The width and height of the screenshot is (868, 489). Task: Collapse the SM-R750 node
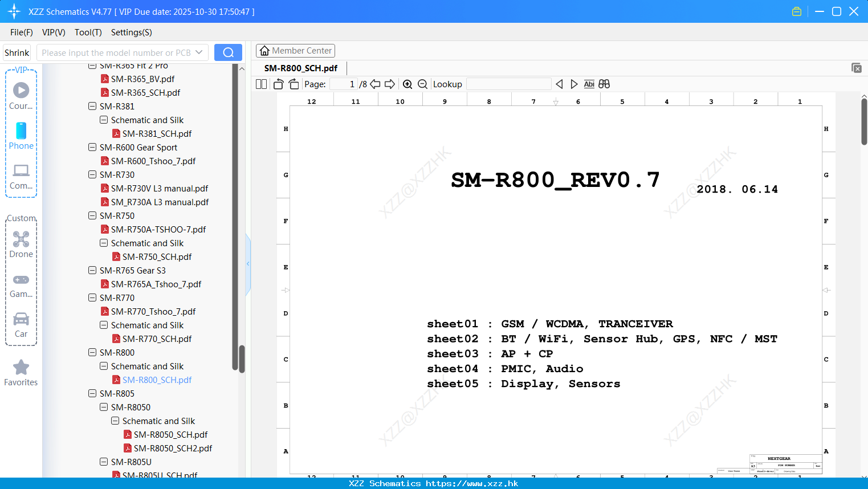point(92,215)
